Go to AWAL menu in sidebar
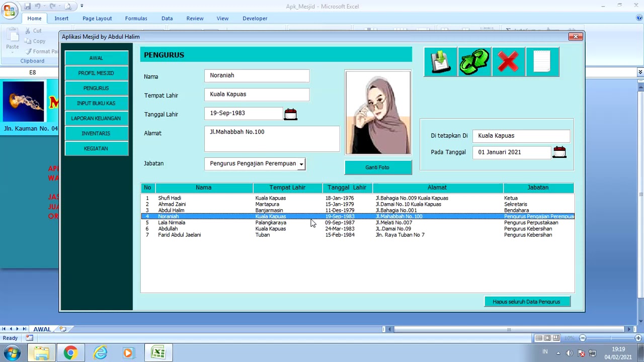 (x=96, y=58)
